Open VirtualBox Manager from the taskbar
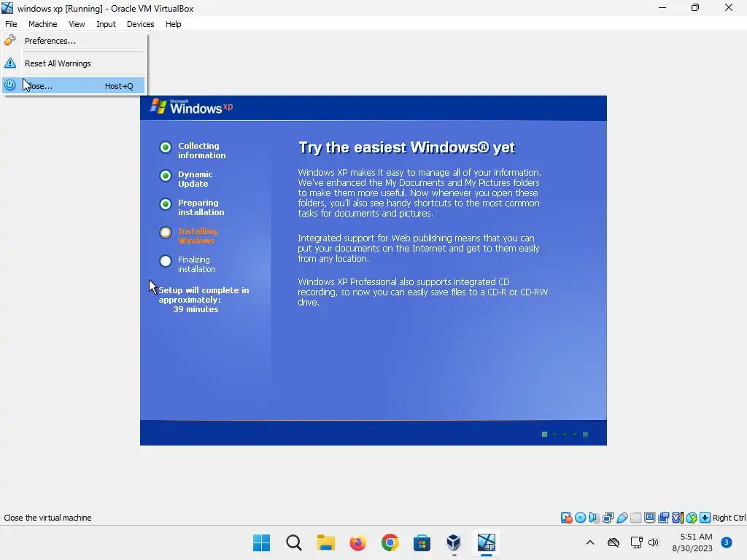The image size is (747, 560). tap(454, 542)
